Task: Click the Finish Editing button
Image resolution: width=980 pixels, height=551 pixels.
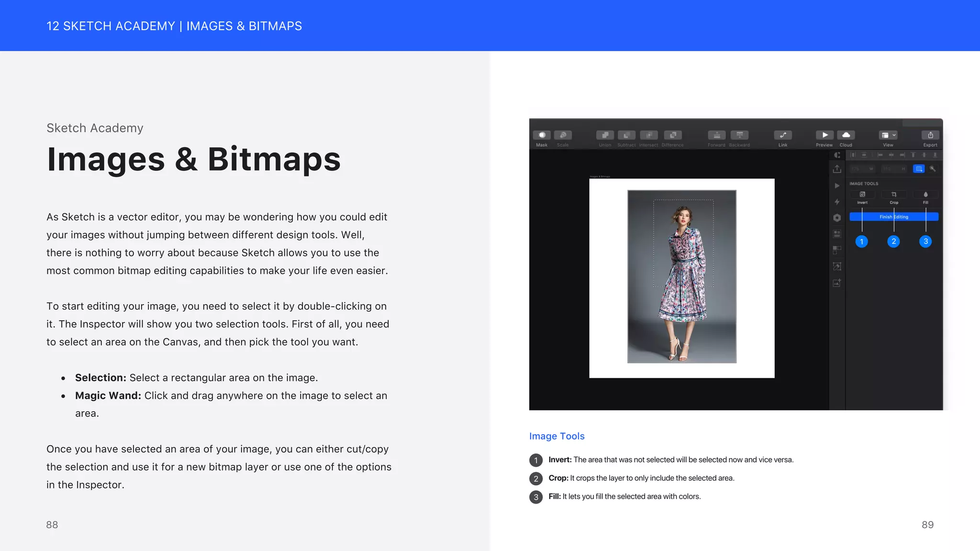Action: [894, 217]
